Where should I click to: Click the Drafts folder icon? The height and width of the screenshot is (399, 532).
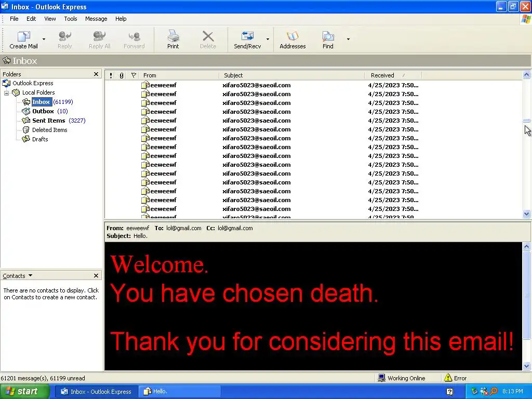tap(26, 139)
